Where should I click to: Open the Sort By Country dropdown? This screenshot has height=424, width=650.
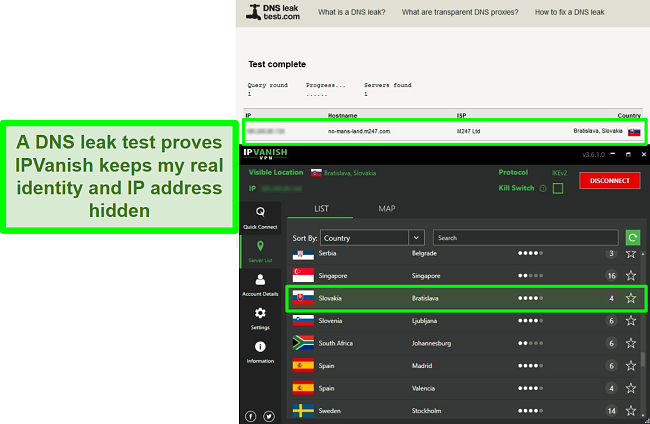pos(372,238)
